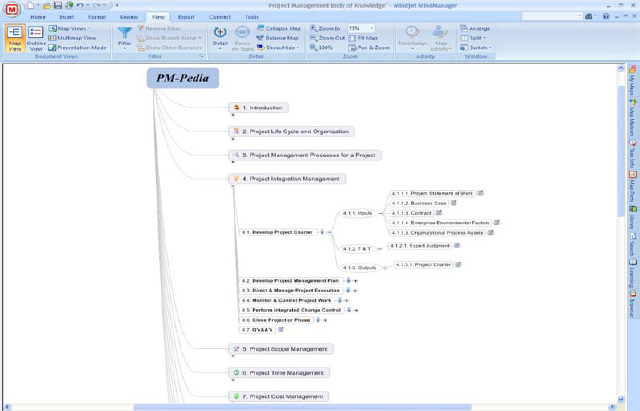Click Pan & Zoom

(x=369, y=47)
